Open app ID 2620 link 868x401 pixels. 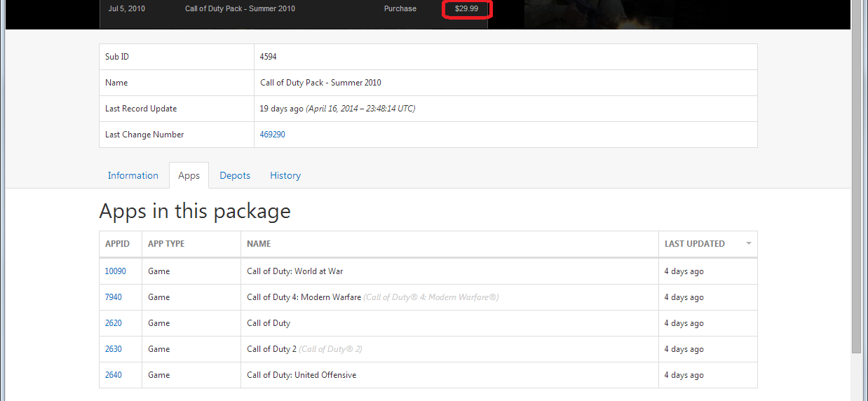114,323
